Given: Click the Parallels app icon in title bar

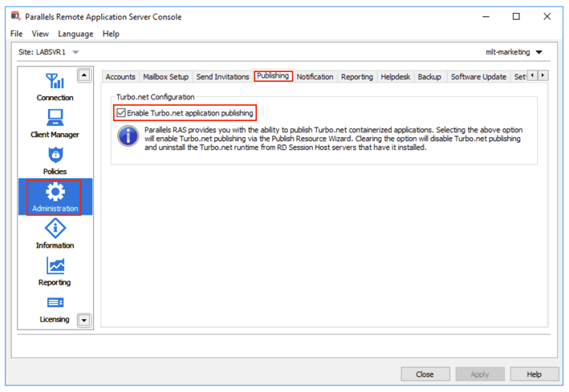Looking at the screenshot, I should (x=15, y=16).
